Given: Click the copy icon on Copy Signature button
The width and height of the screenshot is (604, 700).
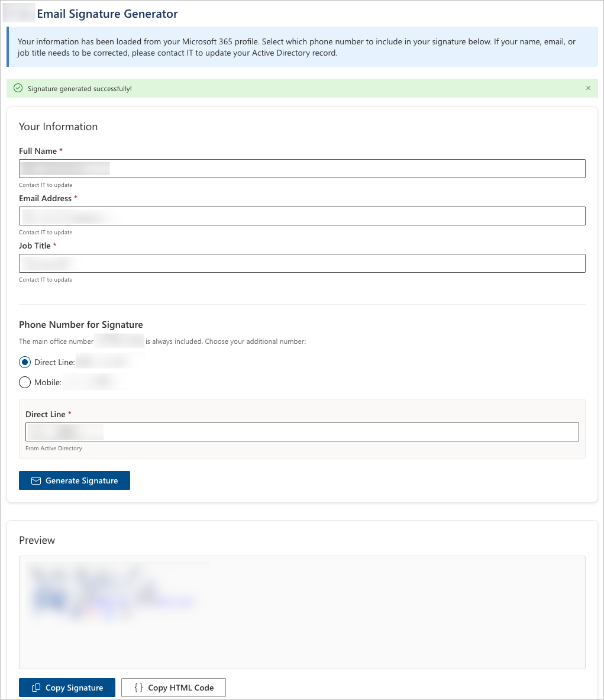Looking at the screenshot, I should pyautogui.click(x=37, y=687).
